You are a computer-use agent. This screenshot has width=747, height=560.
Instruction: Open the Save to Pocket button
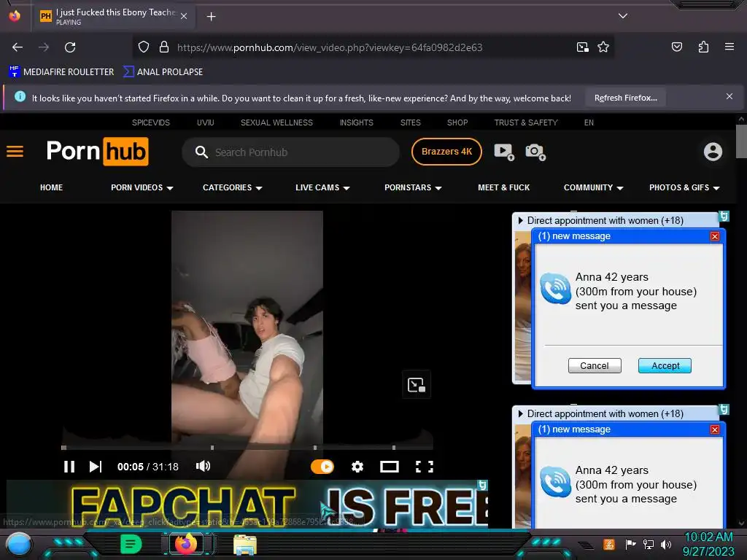point(676,47)
